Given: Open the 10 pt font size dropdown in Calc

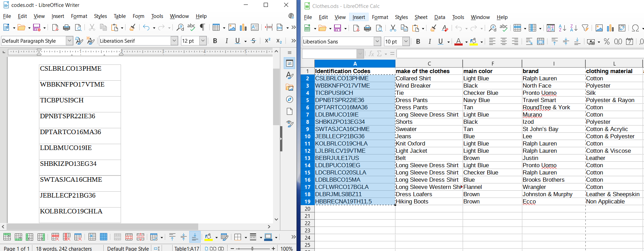Looking at the screenshot, I should tap(406, 42).
